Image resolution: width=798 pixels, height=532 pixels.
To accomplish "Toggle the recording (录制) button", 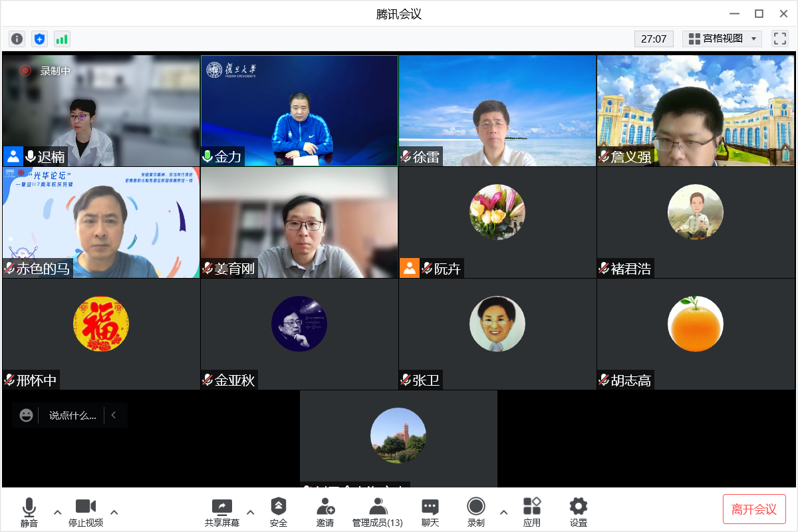I will (x=476, y=512).
